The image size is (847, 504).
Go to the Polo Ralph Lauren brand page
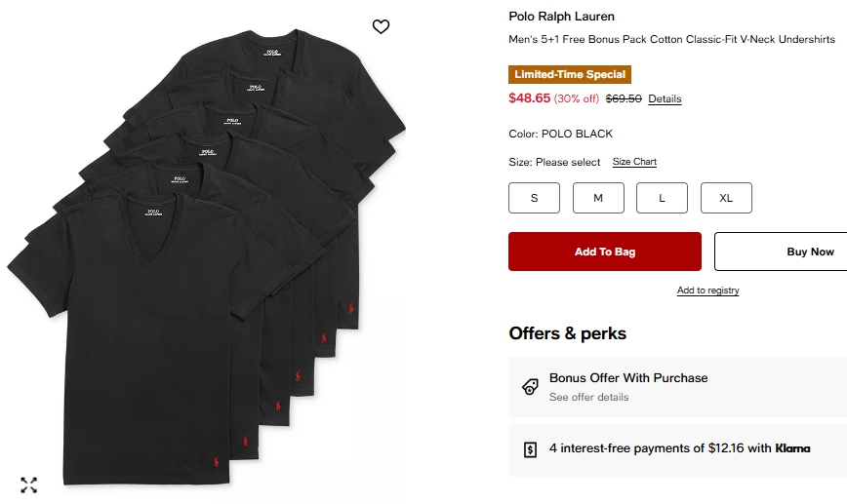coord(562,17)
